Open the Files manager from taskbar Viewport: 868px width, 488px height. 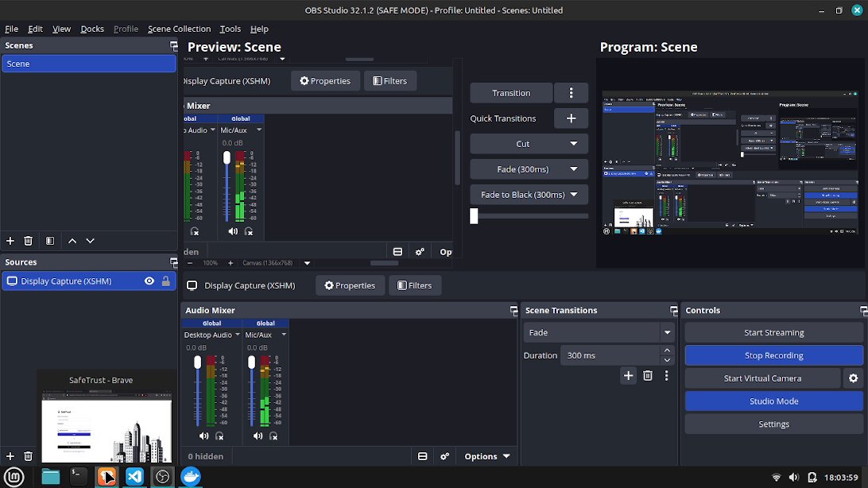tap(50, 476)
